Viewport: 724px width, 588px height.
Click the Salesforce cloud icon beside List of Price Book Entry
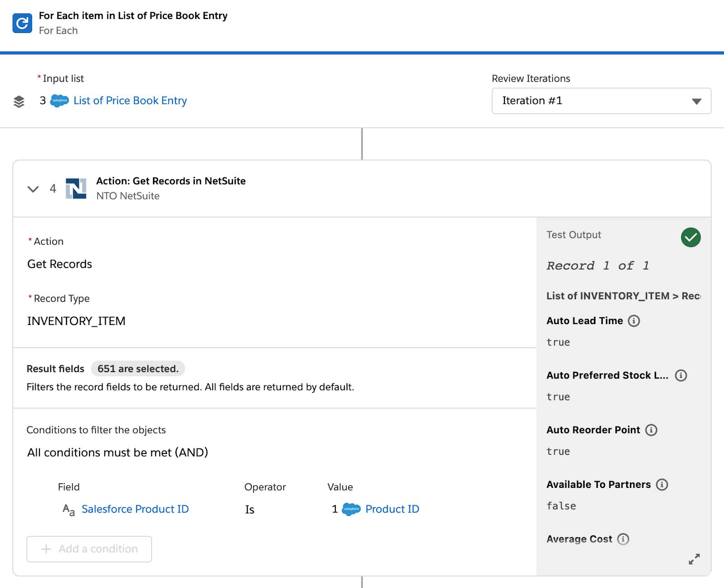60,100
